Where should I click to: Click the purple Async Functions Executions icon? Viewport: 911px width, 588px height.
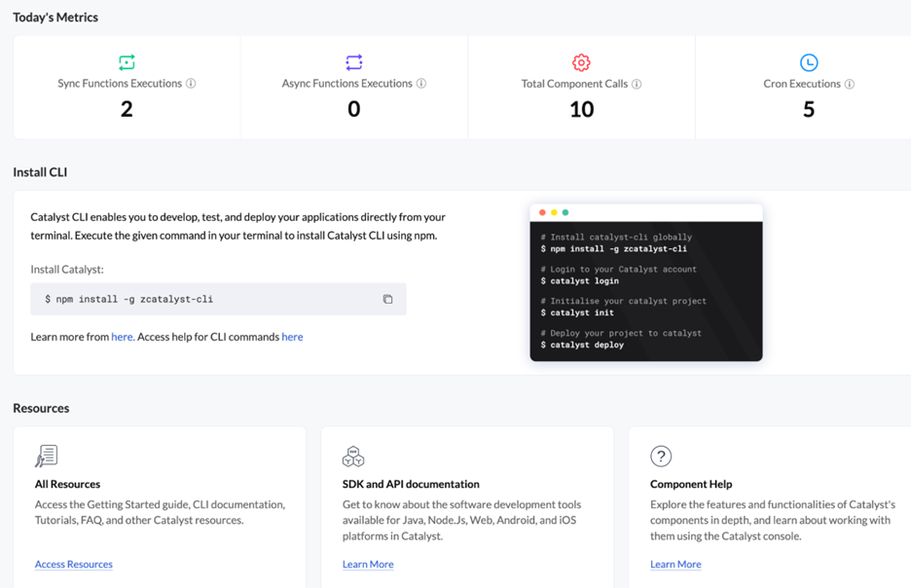coord(354,62)
